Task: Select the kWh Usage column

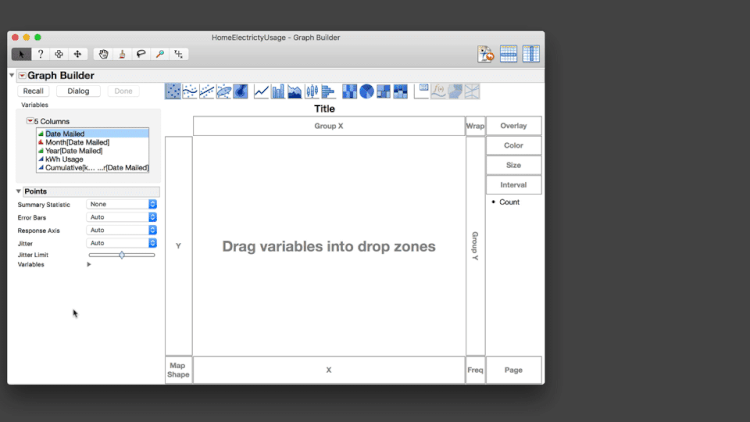Action: [x=92, y=159]
